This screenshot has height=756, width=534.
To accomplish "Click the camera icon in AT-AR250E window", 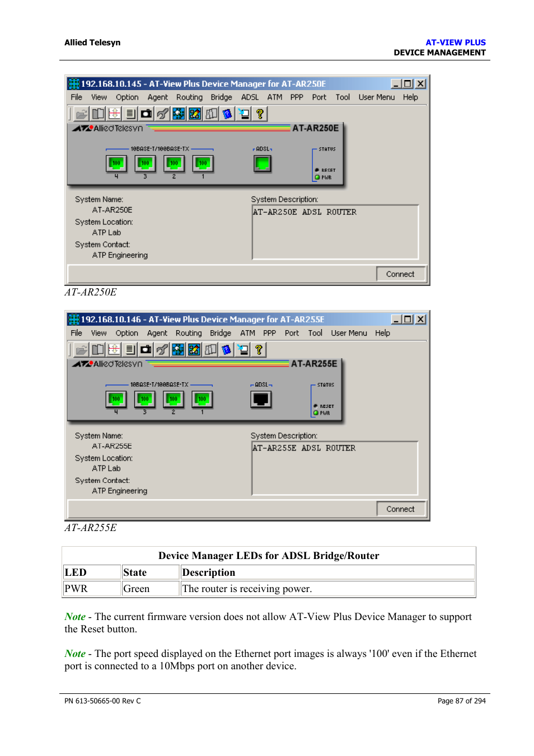I will pos(146,114).
